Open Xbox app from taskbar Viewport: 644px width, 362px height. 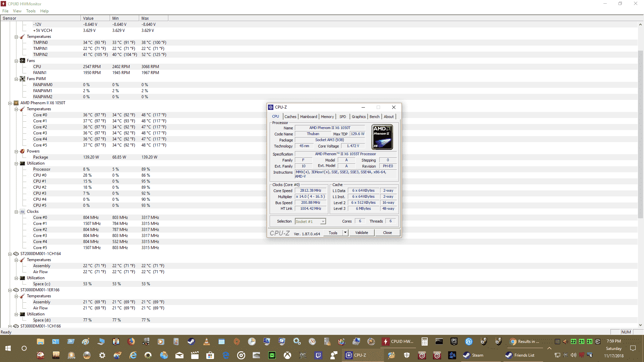[x=287, y=355]
